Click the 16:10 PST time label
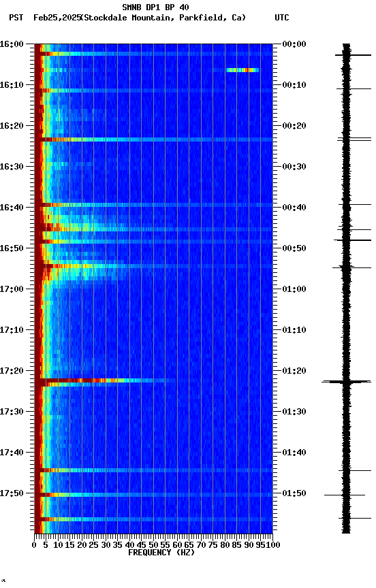Screen dimensions: 376x588 tap(12, 85)
